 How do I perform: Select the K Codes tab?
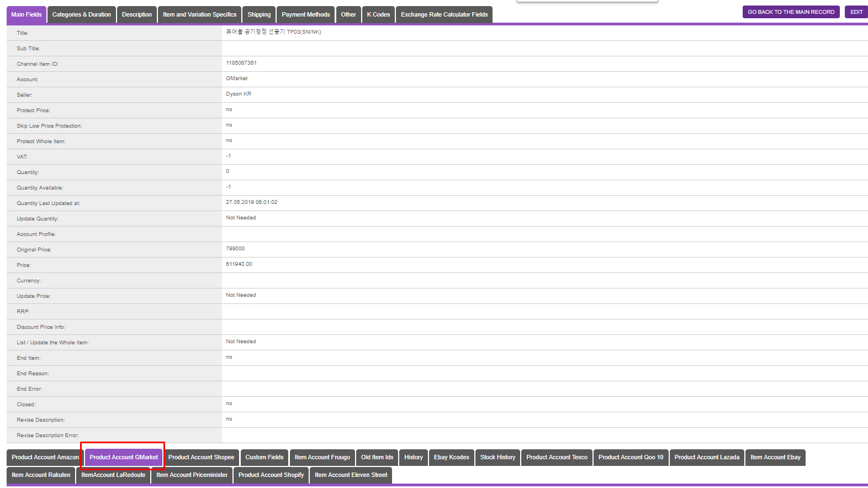click(x=378, y=15)
